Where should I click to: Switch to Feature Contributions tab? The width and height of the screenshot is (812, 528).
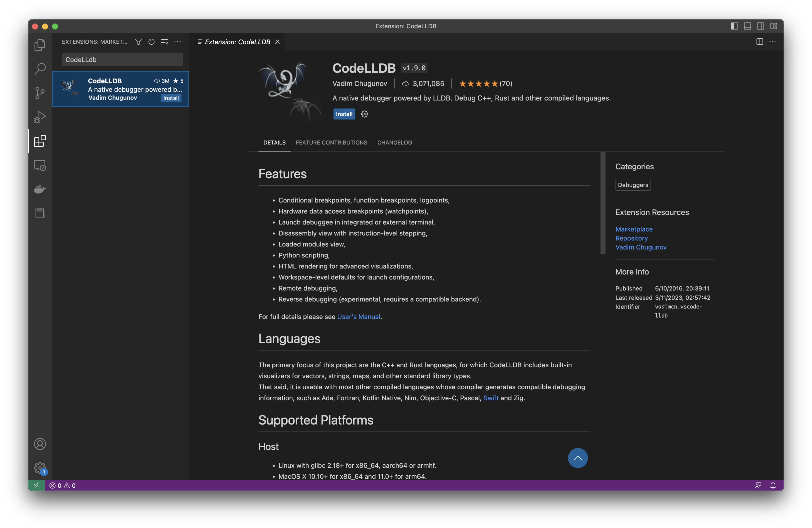click(331, 142)
